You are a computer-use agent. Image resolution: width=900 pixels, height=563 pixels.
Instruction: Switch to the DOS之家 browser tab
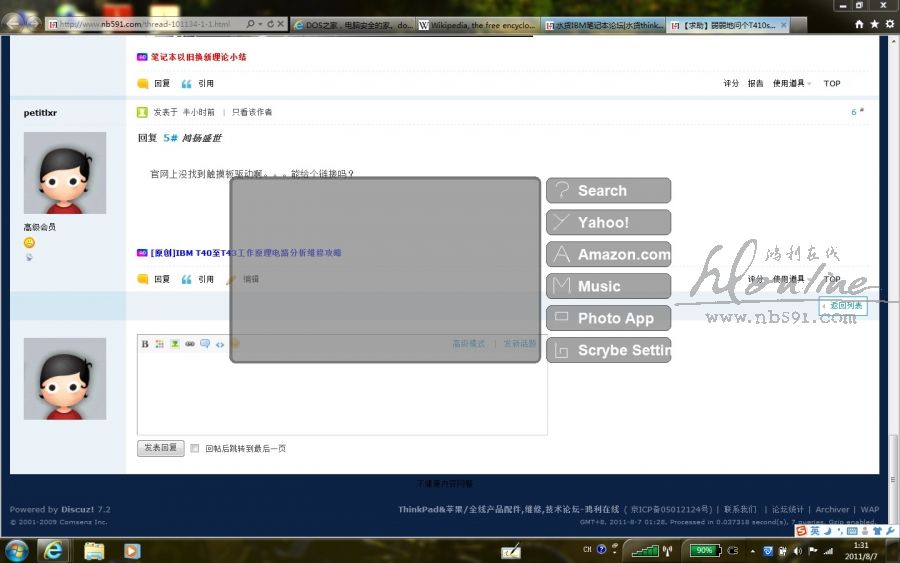[x=351, y=25]
